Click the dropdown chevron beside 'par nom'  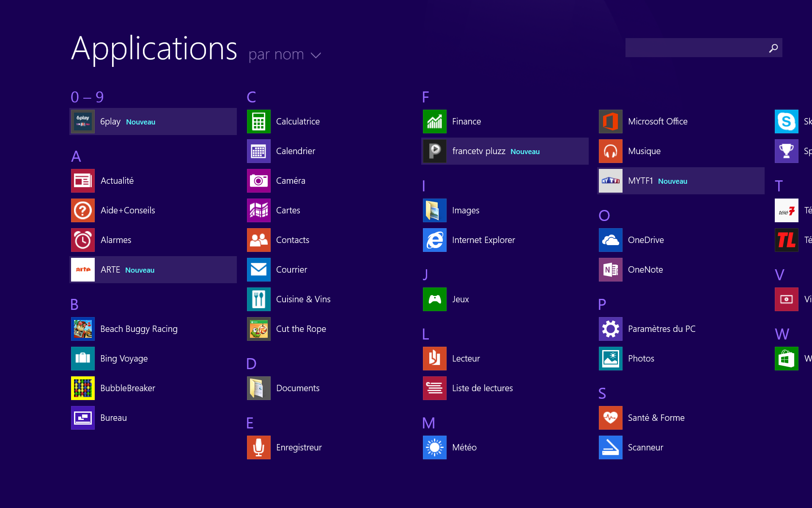(316, 55)
